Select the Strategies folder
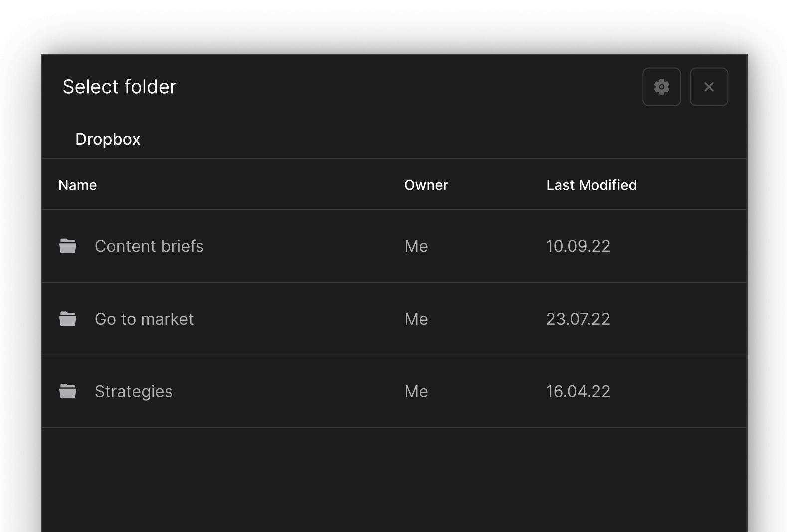787x532 pixels. click(134, 391)
